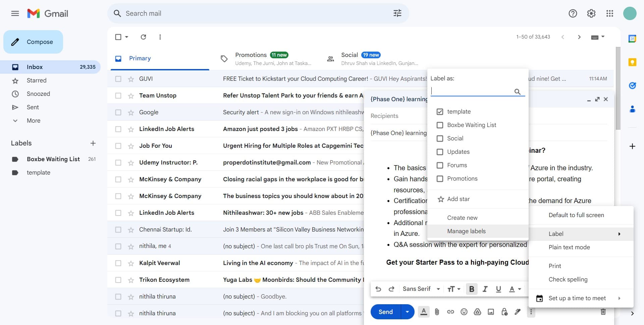Select Manage labels from the menu

pos(466,231)
